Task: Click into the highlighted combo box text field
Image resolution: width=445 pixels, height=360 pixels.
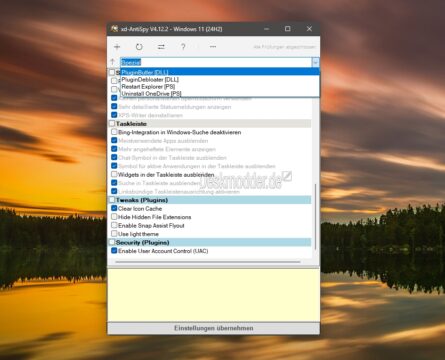Action: [216, 62]
